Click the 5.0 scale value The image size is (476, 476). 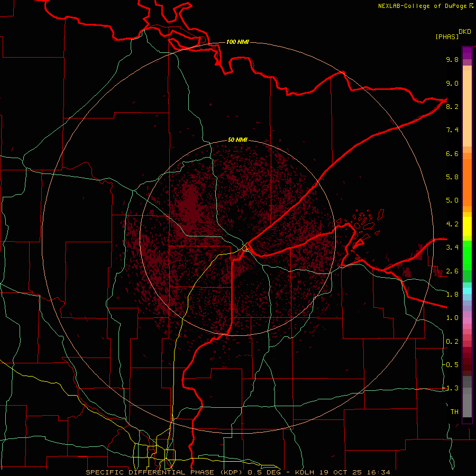(452, 200)
